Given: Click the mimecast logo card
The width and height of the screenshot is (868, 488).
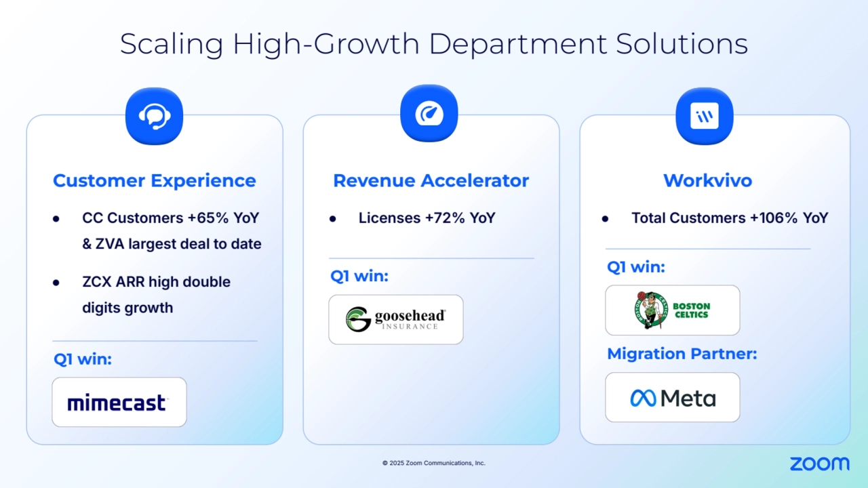Looking at the screenshot, I should point(119,402).
